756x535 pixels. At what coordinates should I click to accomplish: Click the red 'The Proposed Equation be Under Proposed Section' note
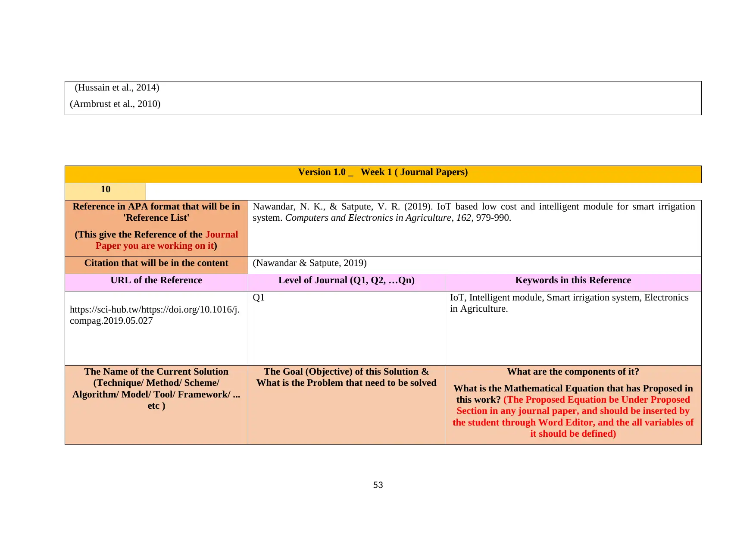coord(573,416)
